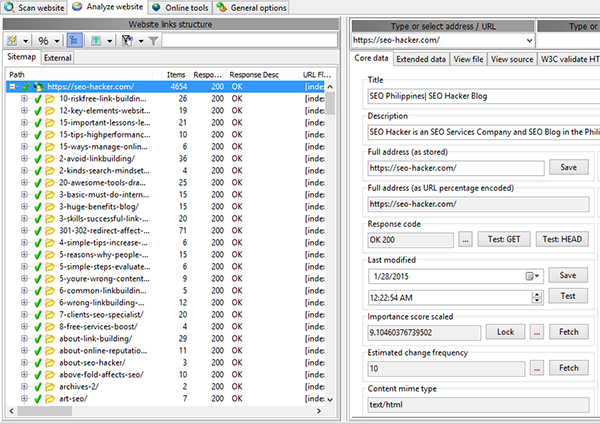Open the address / URL combo box dropdown
Screen dimensions: 600x424
pyautogui.click(x=527, y=40)
